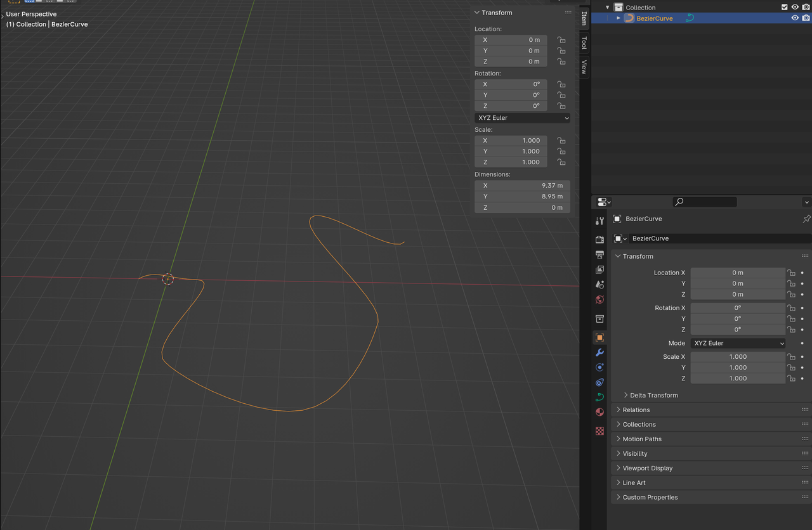Open the Object Constraints tab icon
Screen dimensions: 812x530
pyautogui.click(x=599, y=382)
